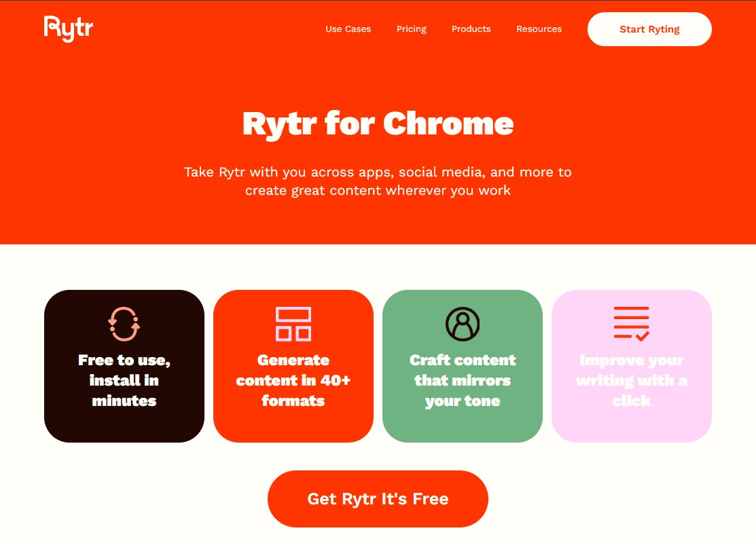Click the person outline icon on the green card
The width and height of the screenshot is (756, 539).
pos(463,324)
